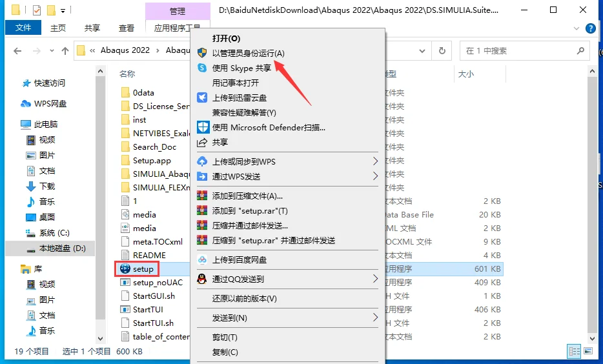603x364 pixels.
Task: Switch to the Home (主页) ribbon tab
Action: [x=58, y=28]
